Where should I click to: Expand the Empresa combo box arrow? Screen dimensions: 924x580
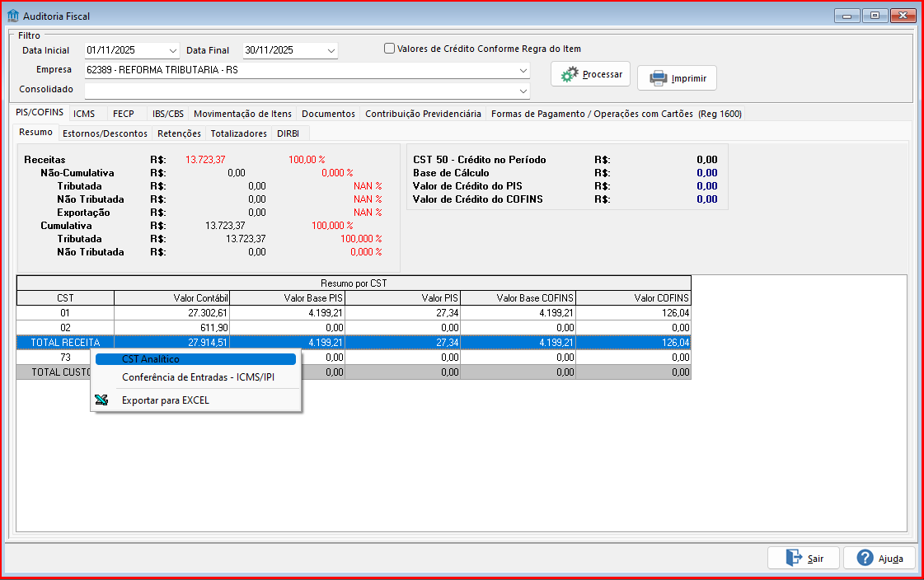pos(523,70)
